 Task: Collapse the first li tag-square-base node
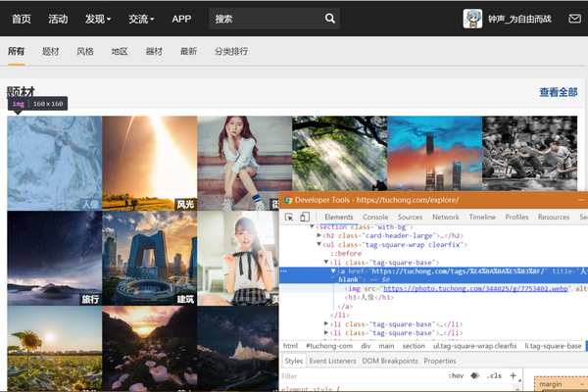[326, 262]
